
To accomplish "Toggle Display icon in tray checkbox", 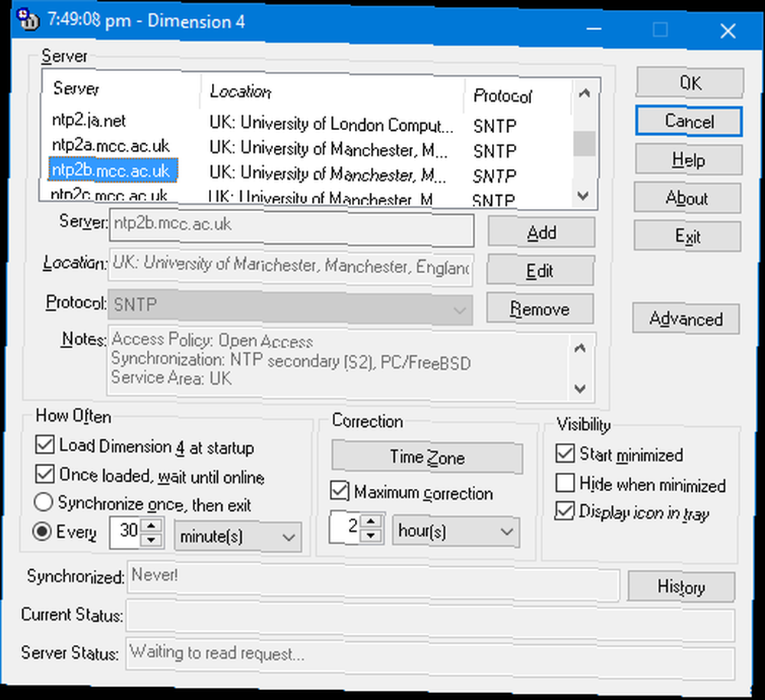I will point(564,511).
